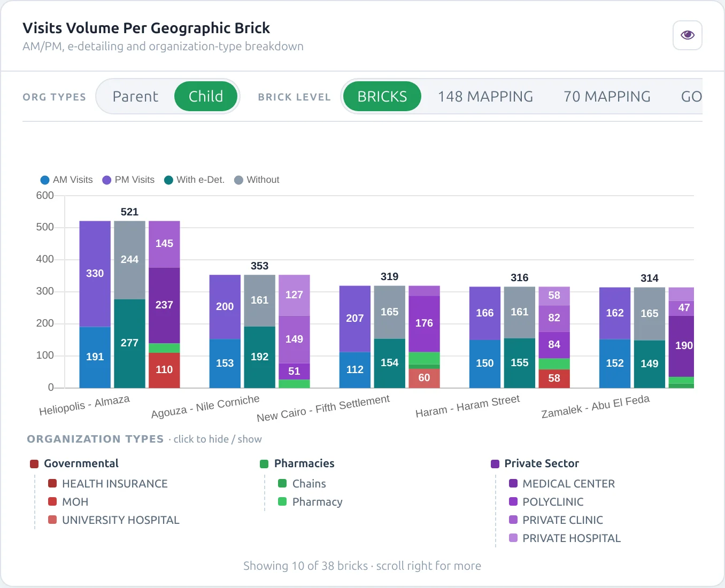The height and width of the screenshot is (588, 725).
Task: Click the Heliopolis - Almaza axis label
Action: pyautogui.click(x=84, y=405)
